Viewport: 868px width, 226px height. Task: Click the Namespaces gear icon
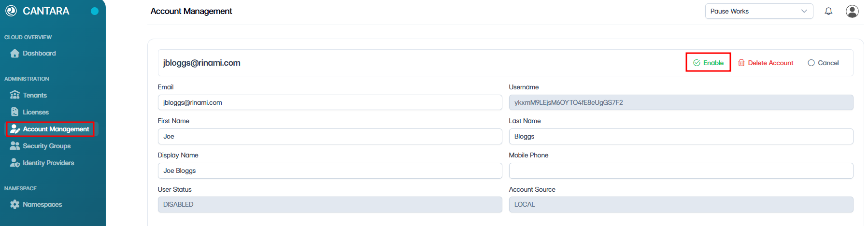click(x=15, y=204)
